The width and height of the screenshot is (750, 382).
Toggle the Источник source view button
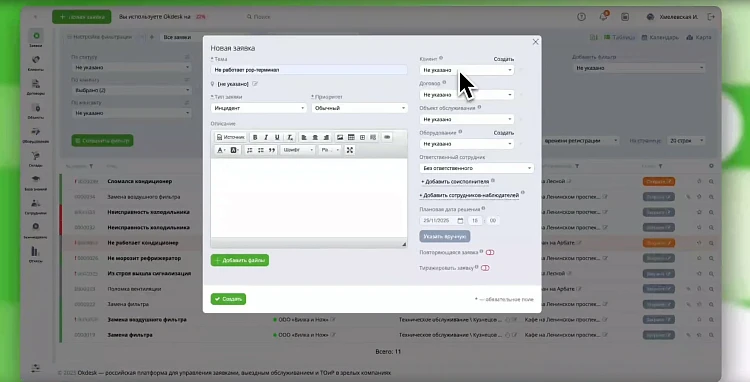(231, 137)
